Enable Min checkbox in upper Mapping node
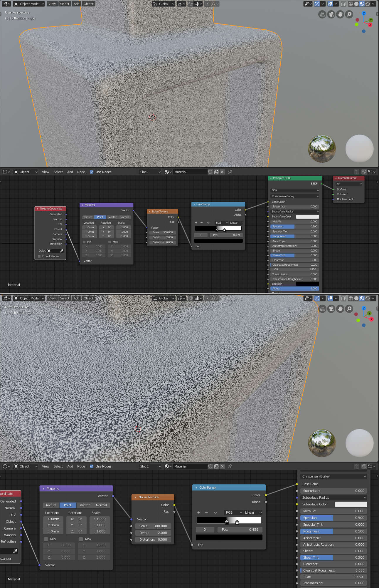This screenshot has width=379, height=588. click(x=84, y=242)
